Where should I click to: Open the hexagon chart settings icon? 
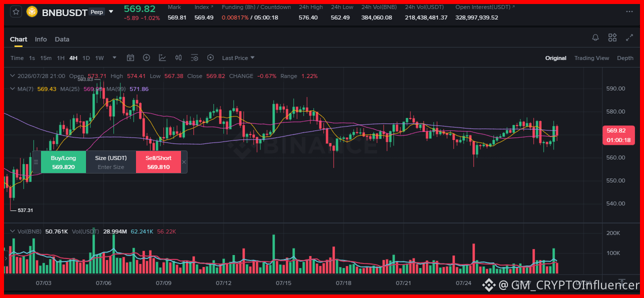click(210, 58)
